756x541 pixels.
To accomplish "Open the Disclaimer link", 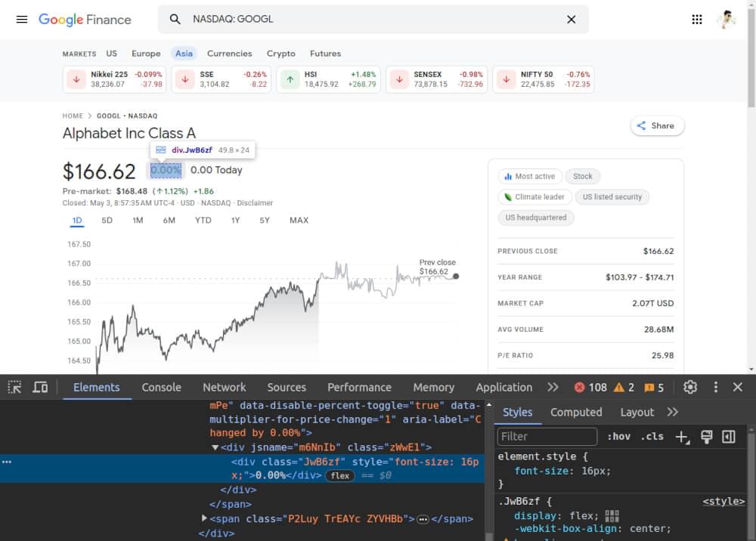I will pos(255,202).
